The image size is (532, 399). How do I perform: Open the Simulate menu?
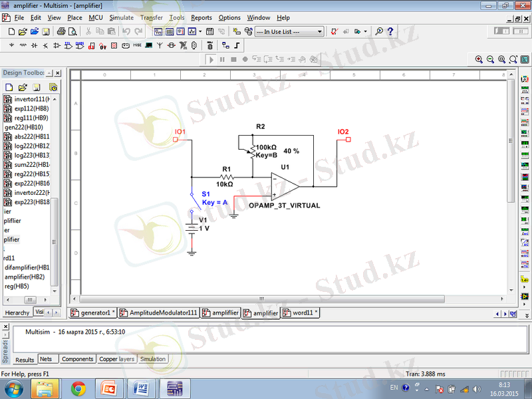(x=121, y=17)
